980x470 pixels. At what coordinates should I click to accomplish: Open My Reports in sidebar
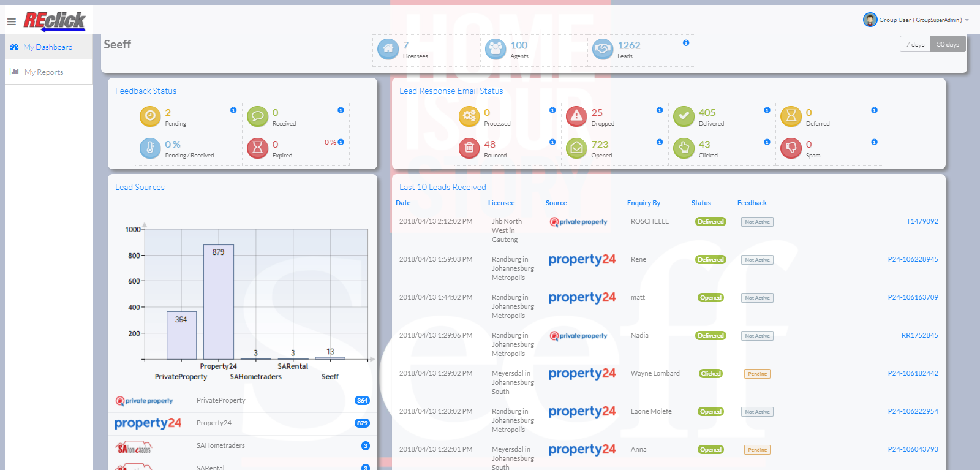[43, 72]
